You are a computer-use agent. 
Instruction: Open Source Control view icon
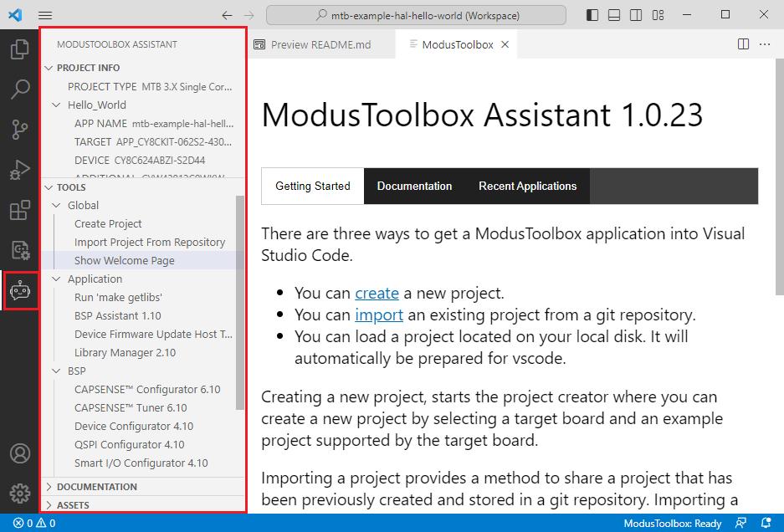click(19, 130)
